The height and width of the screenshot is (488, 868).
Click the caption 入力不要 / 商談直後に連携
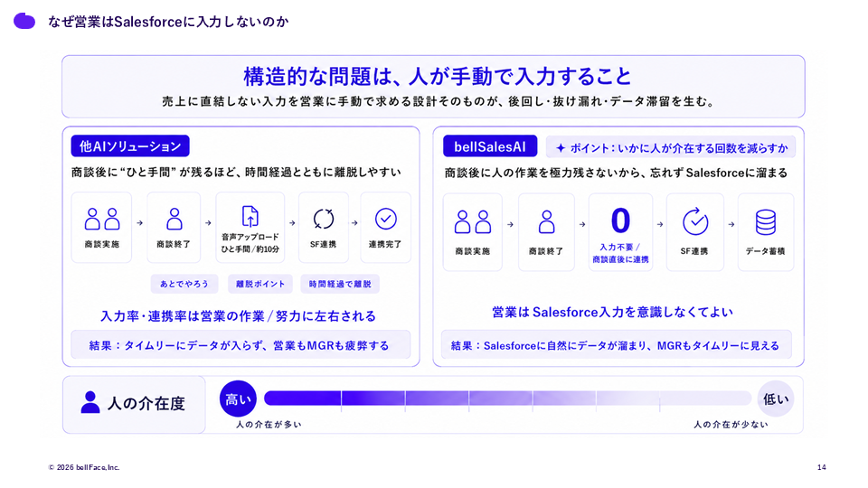pos(620,253)
